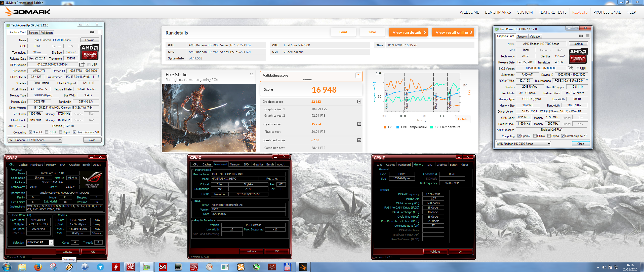Switch to Validation tab in right GPU-Z
Screen dimensions: 644x272
coord(535,37)
